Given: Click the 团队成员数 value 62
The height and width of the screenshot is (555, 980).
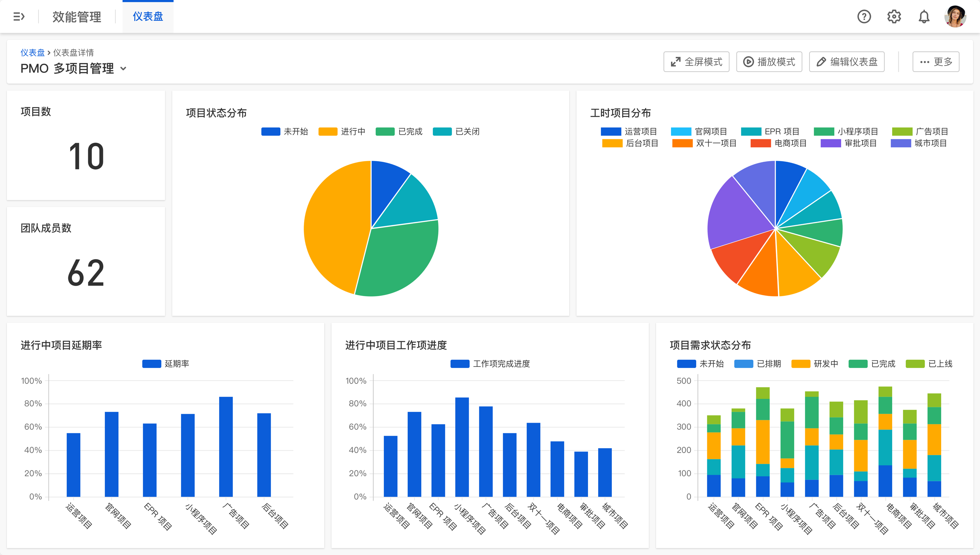Looking at the screenshot, I should [86, 273].
